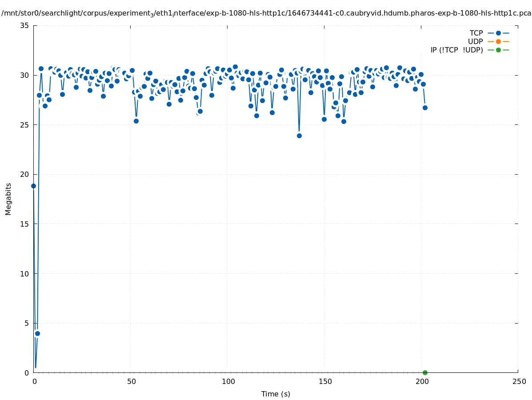Viewport: 532px width, 400px height.
Task: Select the IP (!TCP !UDP) legend label
Action: pos(456,50)
